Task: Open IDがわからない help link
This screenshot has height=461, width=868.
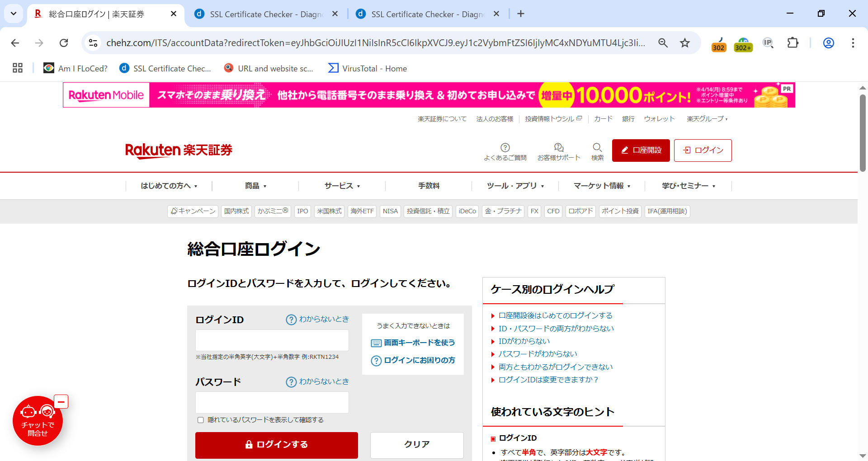Action: tap(524, 341)
